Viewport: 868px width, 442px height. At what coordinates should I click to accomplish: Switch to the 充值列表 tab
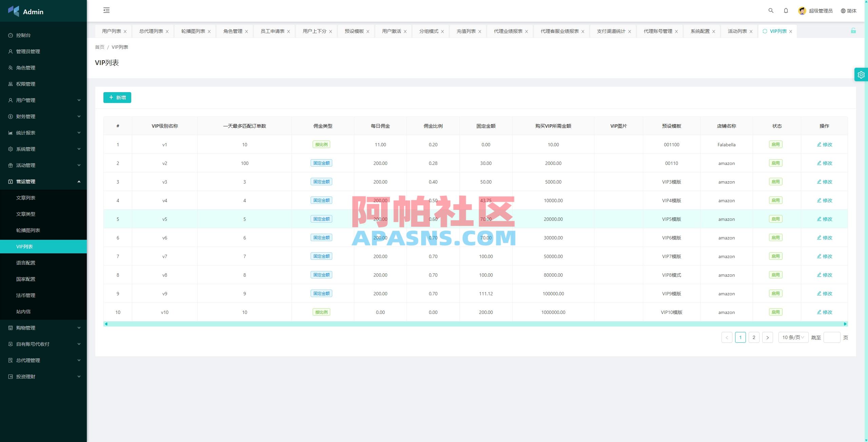466,31
